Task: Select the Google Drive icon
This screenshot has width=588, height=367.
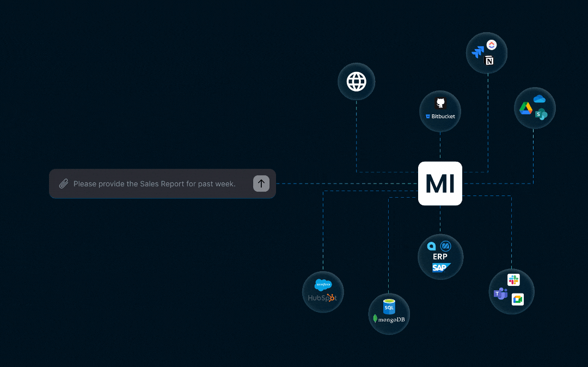Action: pos(526,108)
